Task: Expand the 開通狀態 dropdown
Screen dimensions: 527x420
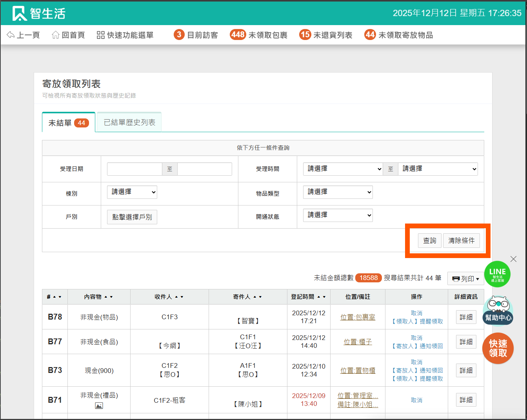Action: (338, 215)
